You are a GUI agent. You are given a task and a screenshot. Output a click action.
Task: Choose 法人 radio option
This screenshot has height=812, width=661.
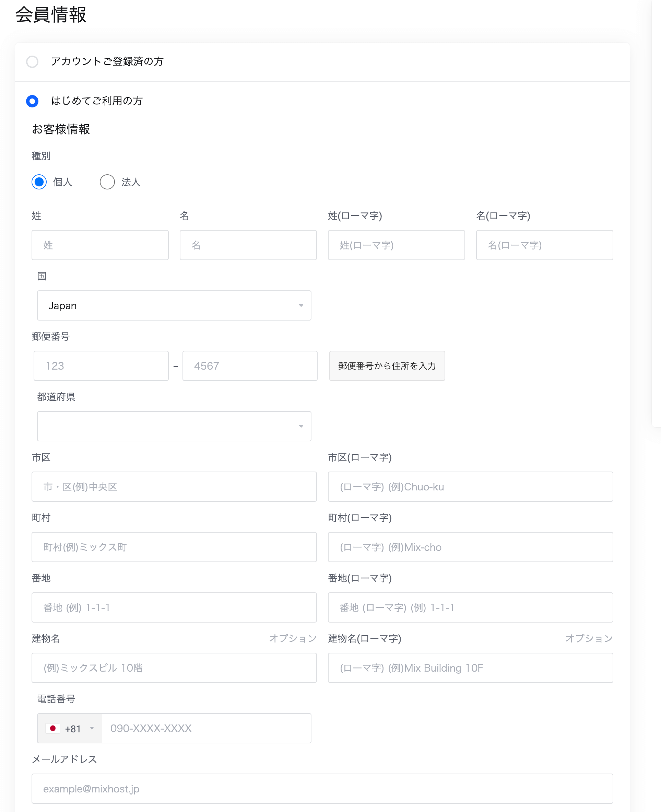(107, 182)
